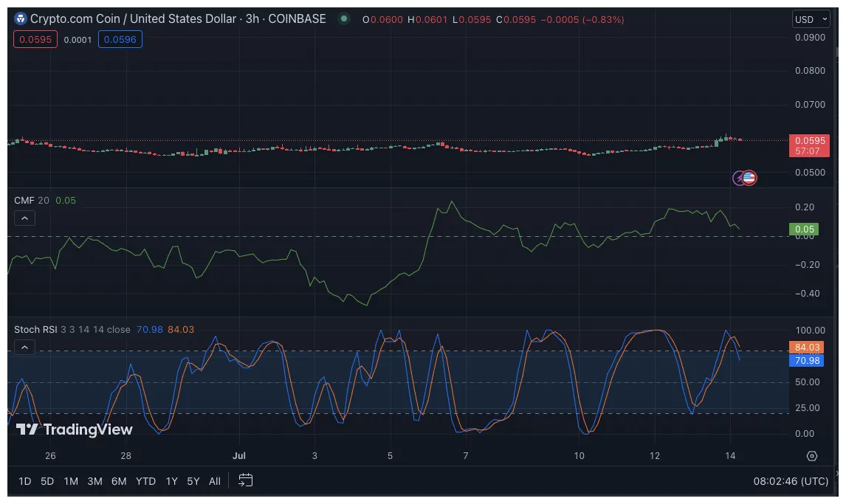Click the blue 0.0596 buy price button
846x504 pixels.
click(120, 38)
